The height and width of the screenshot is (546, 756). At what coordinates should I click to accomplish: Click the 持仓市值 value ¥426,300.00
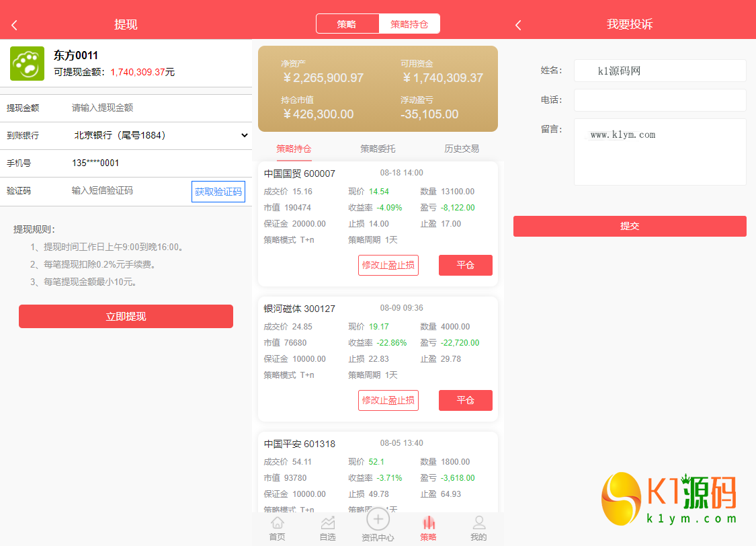[x=319, y=114]
